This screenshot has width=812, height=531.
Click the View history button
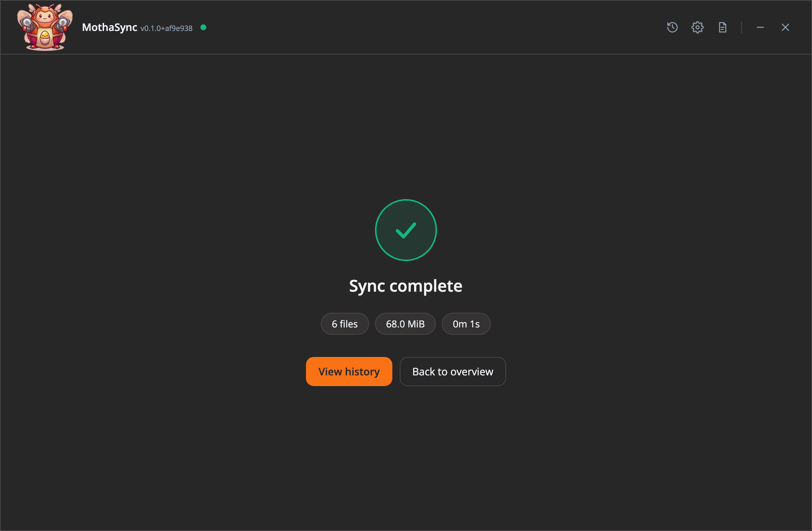click(349, 371)
